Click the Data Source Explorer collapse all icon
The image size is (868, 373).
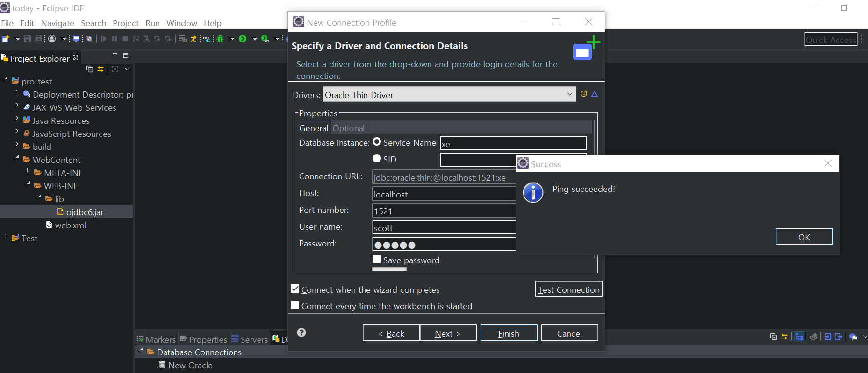(x=774, y=337)
